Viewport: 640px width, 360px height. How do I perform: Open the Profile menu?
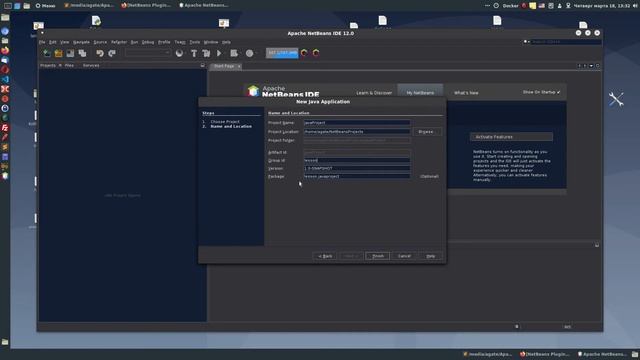click(164, 42)
